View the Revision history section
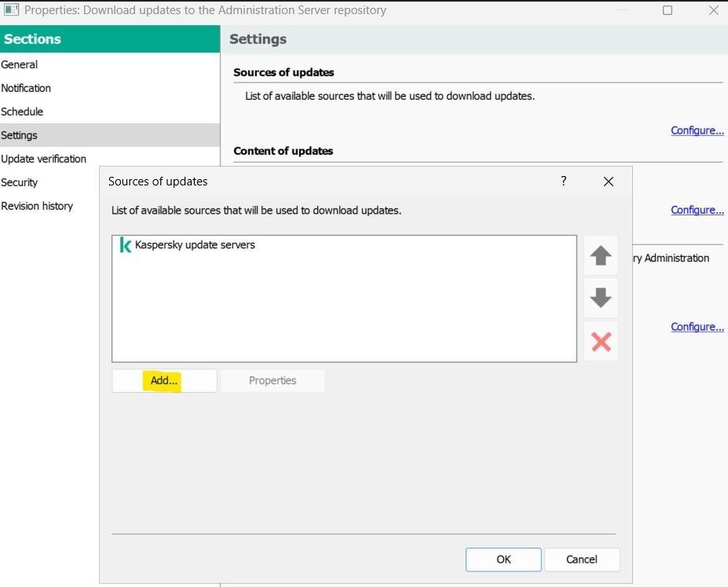728x587 pixels. (x=37, y=206)
